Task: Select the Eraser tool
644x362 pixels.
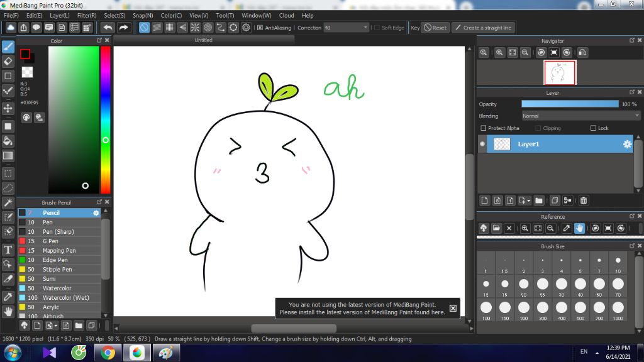Action: click(8, 62)
